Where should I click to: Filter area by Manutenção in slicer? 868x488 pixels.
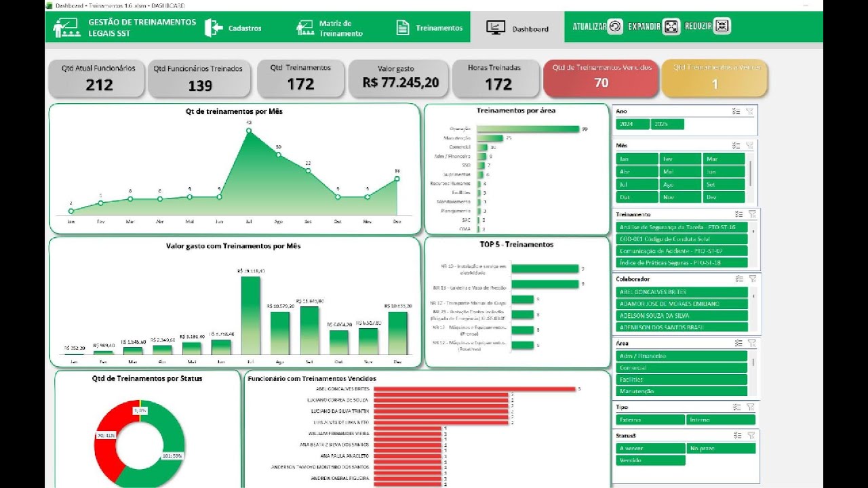click(682, 391)
